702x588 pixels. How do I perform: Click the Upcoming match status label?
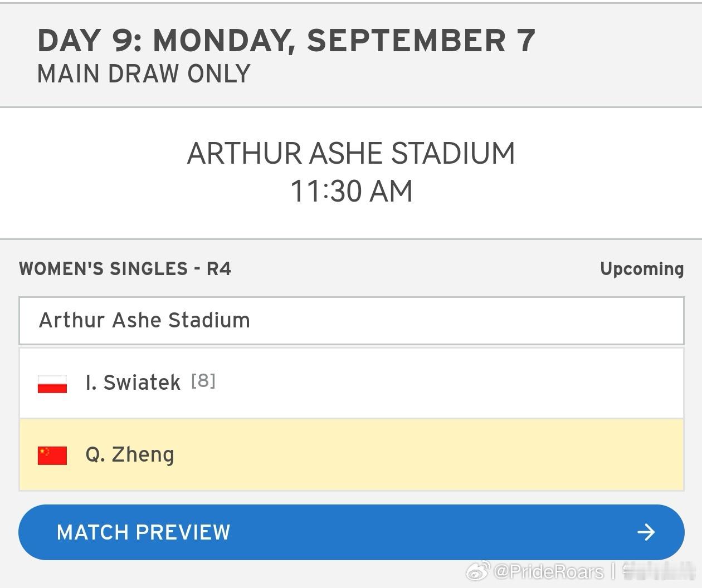click(642, 269)
